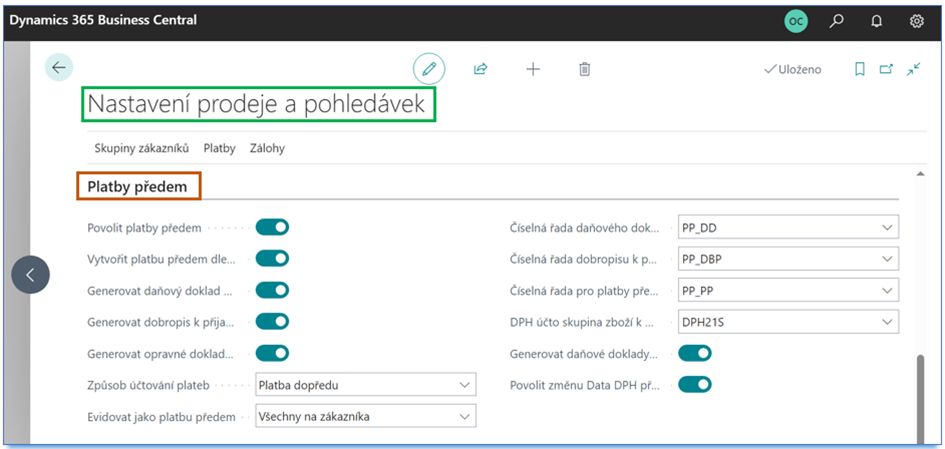Click the collapse page arrows icon

coord(914,69)
